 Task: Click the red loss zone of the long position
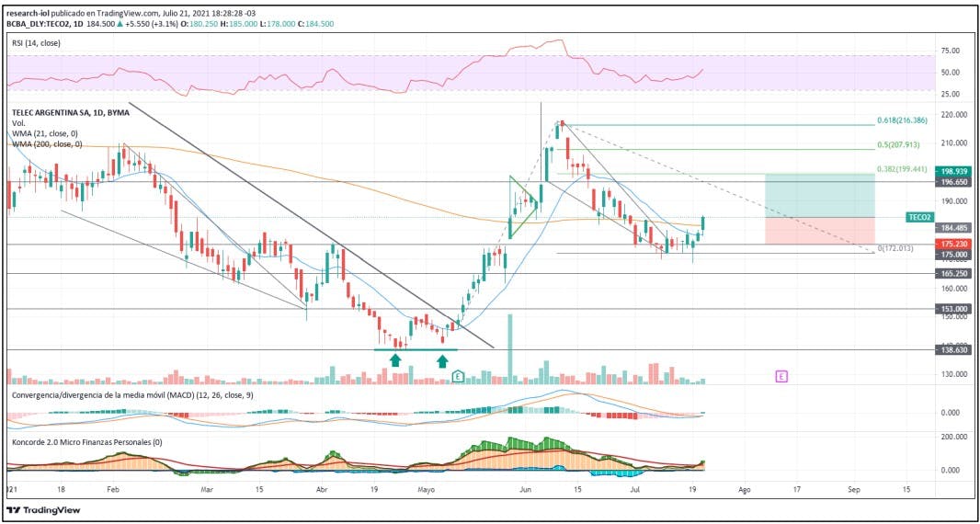[x=819, y=231]
